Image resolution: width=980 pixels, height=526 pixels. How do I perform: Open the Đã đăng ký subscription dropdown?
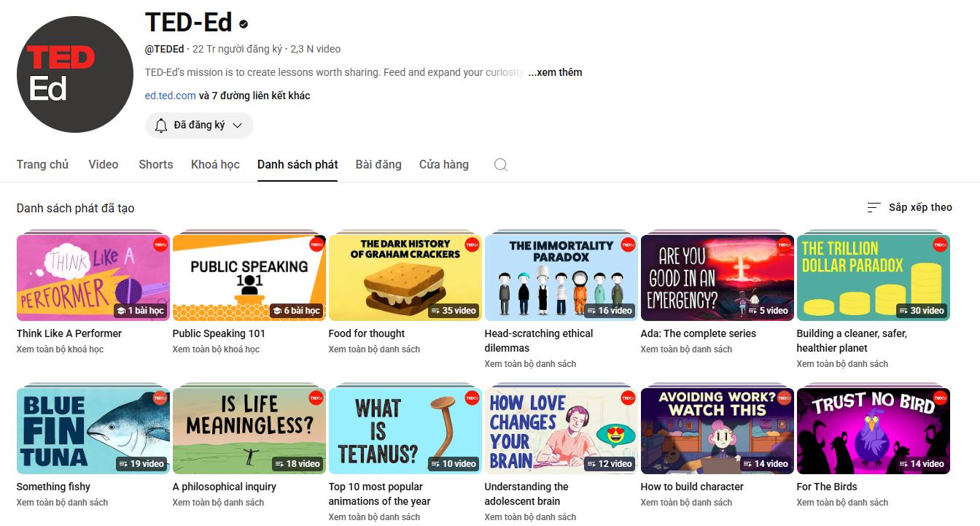pyautogui.click(x=199, y=125)
